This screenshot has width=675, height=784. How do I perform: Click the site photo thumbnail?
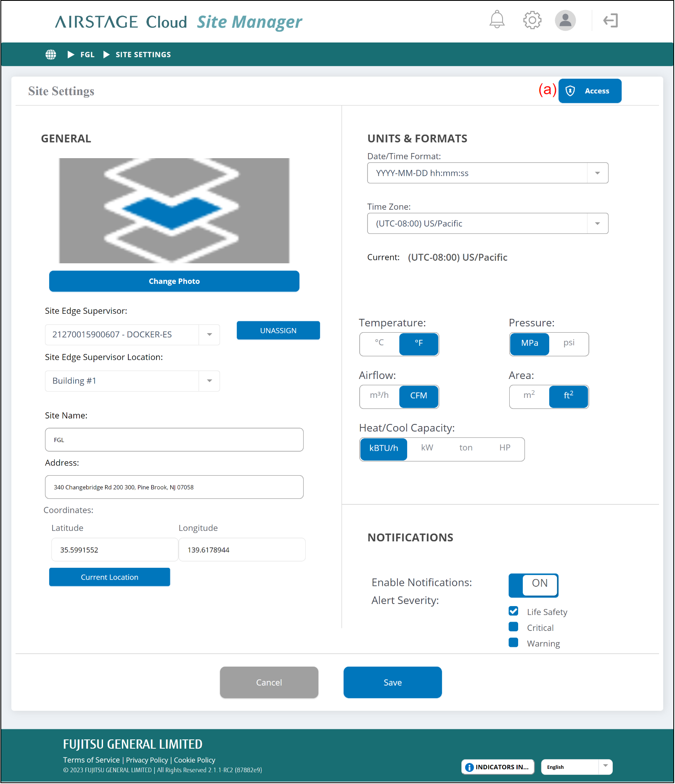point(174,211)
